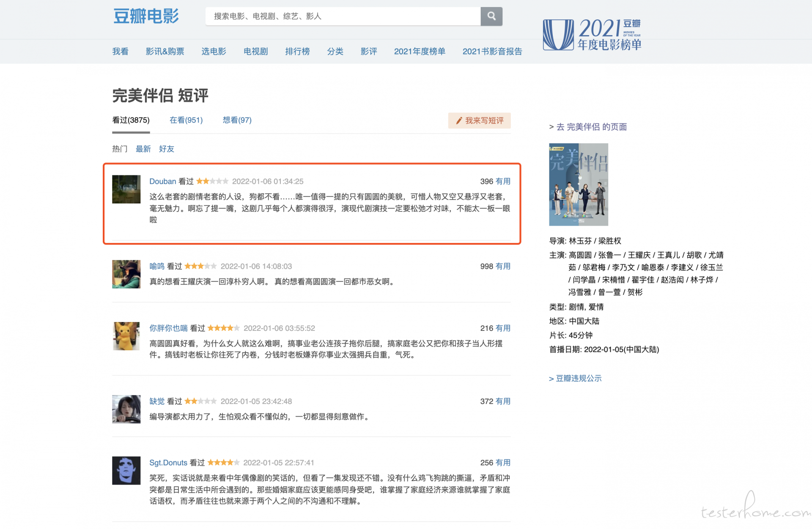The height and width of the screenshot is (529, 812).
Task: Click the three-star rating on 喻鸣's review
Action: pyautogui.click(x=201, y=266)
